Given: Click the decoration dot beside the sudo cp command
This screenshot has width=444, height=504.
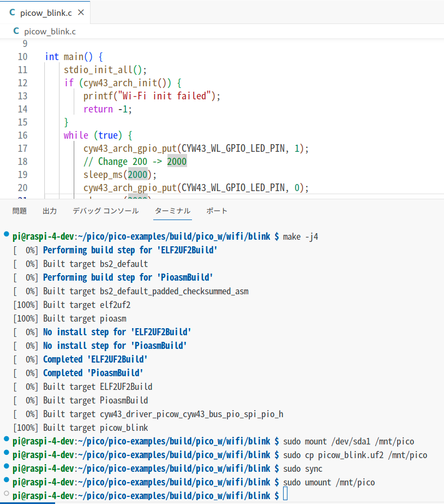Looking at the screenshot, I should tap(5, 454).
